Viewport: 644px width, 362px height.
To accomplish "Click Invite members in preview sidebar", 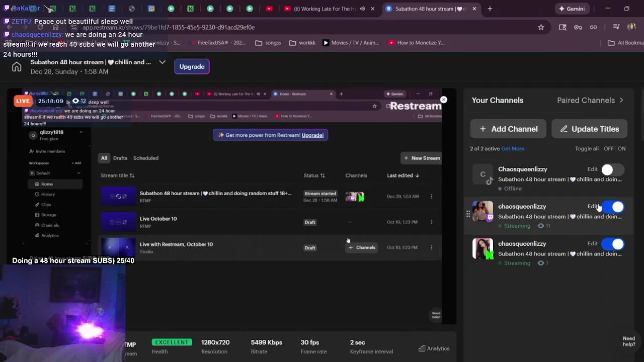I will (47, 151).
